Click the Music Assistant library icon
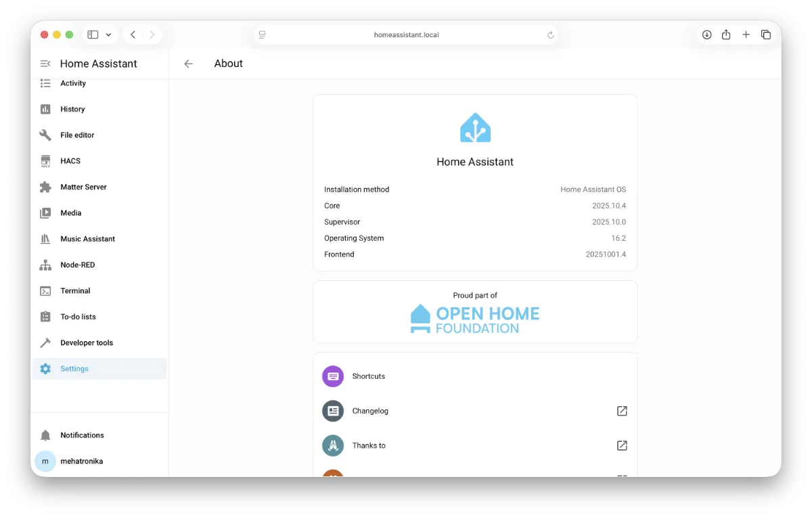This screenshot has width=812, height=517. click(x=45, y=239)
